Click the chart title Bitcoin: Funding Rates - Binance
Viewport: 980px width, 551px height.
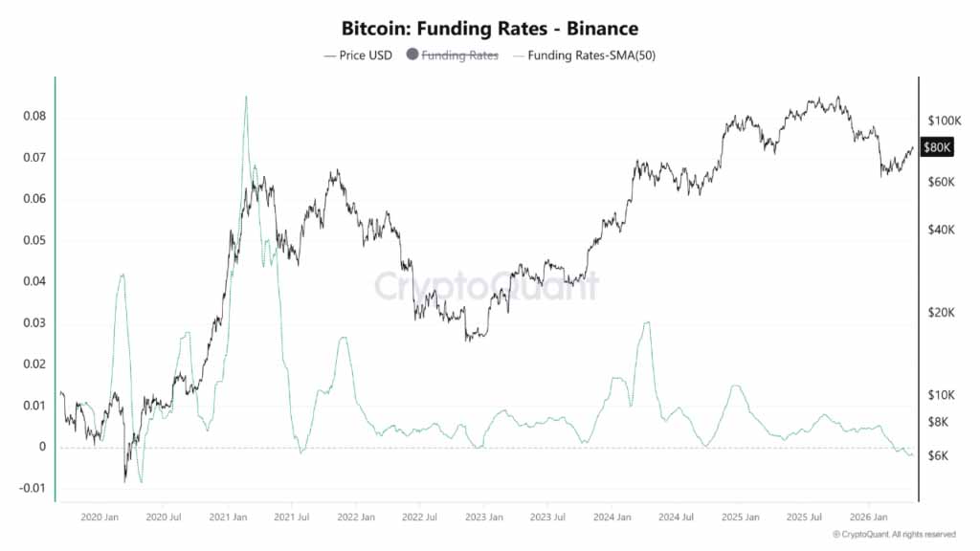coord(490,28)
